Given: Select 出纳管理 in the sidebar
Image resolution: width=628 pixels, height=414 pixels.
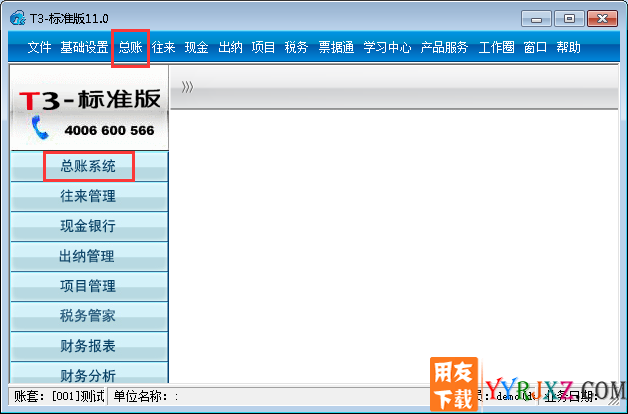Looking at the screenshot, I should pyautogui.click(x=89, y=256).
